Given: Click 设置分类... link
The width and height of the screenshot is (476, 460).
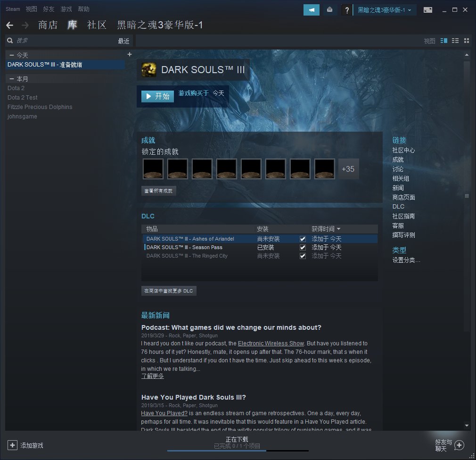Looking at the screenshot, I should click(x=406, y=260).
